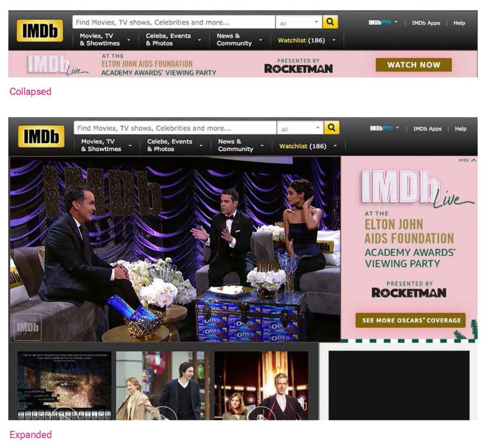Click the ROCKETMAN logo in the collapsed banner
This screenshot has height=448, width=486.
(298, 68)
